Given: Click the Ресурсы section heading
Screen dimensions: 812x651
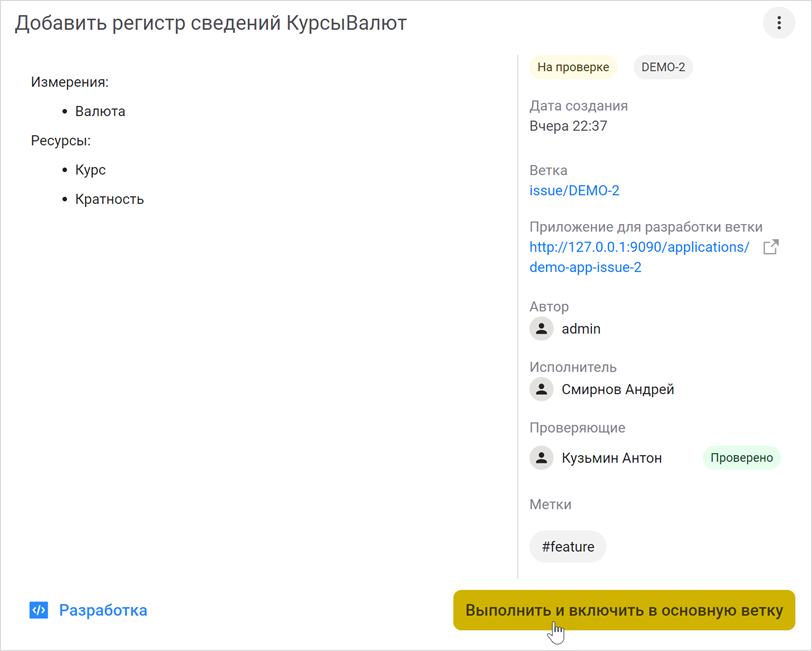Looking at the screenshot, I should click(60, 140).
